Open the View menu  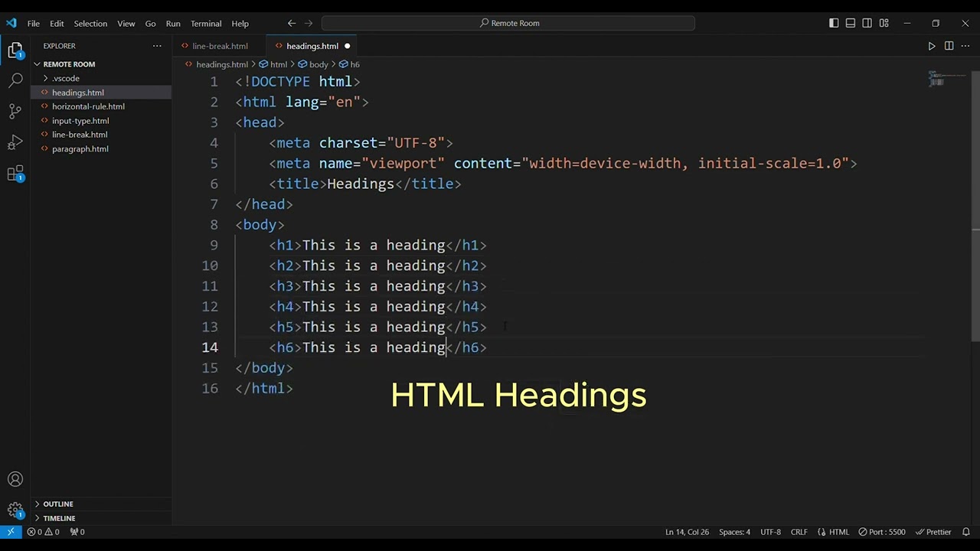126,23
